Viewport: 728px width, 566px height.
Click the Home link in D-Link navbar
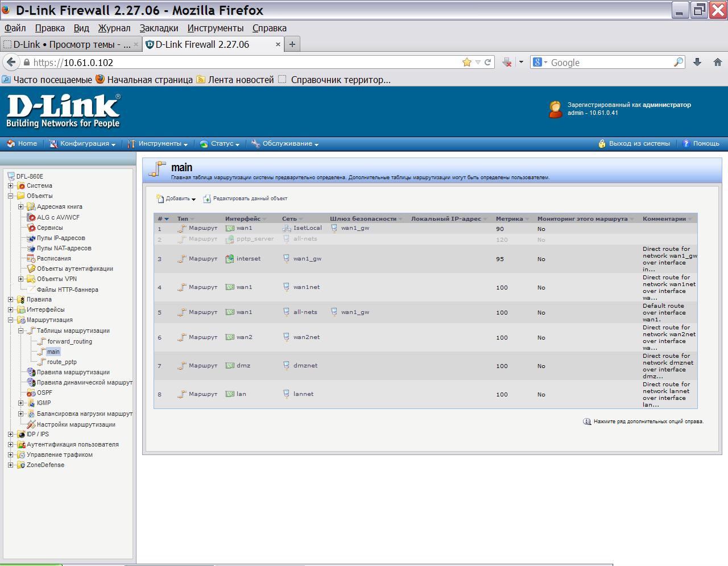click(x=22, y=144)
